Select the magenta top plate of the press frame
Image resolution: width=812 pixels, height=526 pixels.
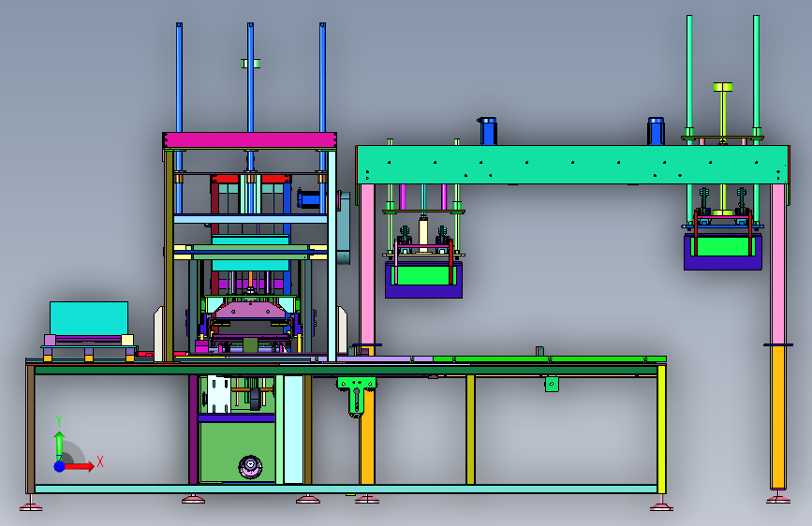[250, 140]
